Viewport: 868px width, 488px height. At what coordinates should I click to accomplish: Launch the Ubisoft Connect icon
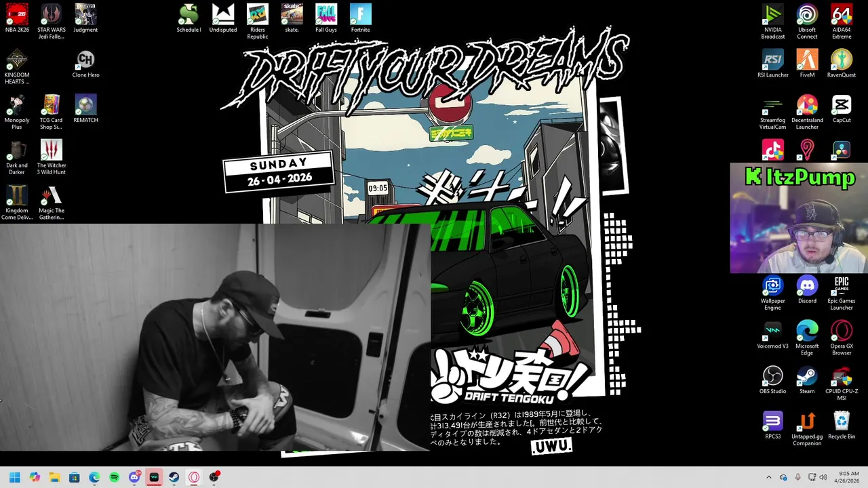tap(807, 22)
